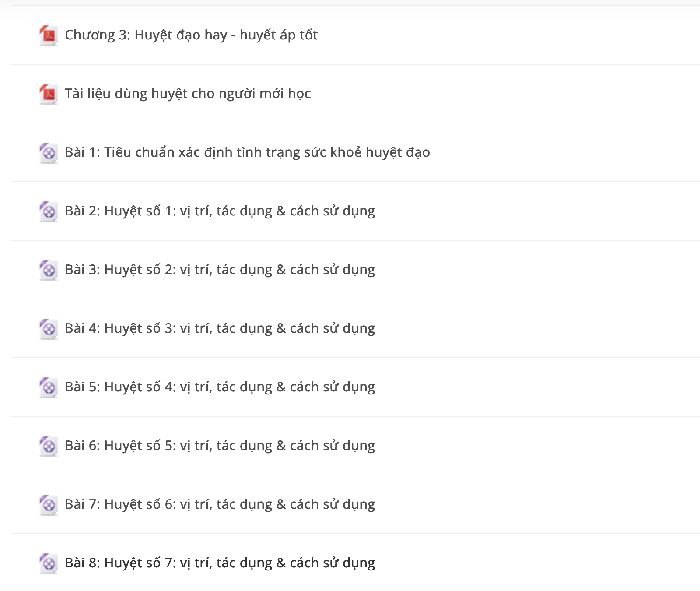
Task: Click the video icon next to Bài 1
Action: click(x=49, y=153)
